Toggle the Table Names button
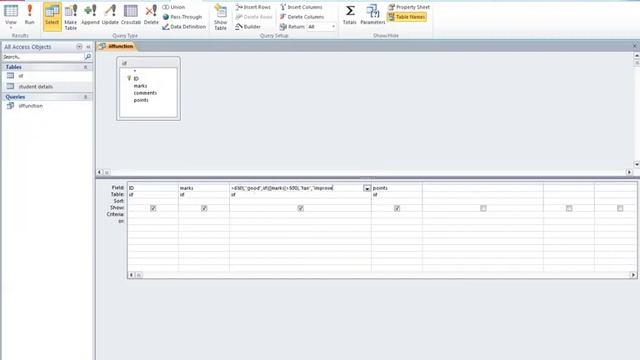 coord(407,17)
